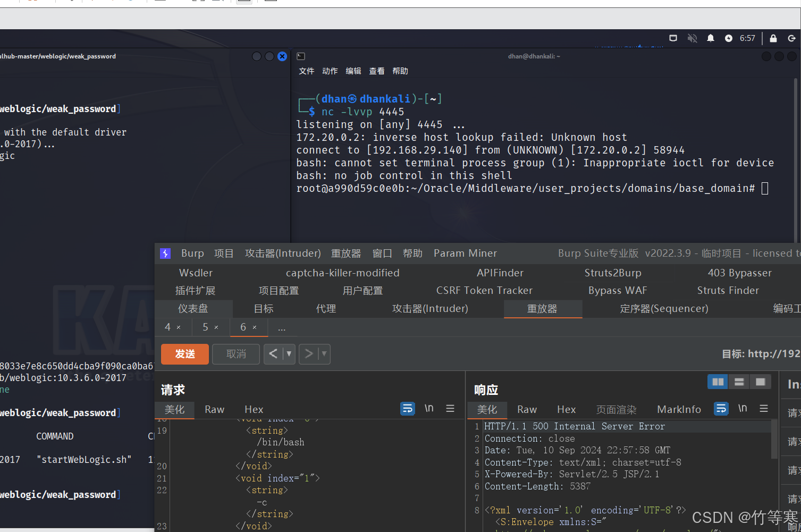Viewport: 801px width, 532px height.
Task: Switch to the 403 Bypasser tab
Action: click(740, 273)
